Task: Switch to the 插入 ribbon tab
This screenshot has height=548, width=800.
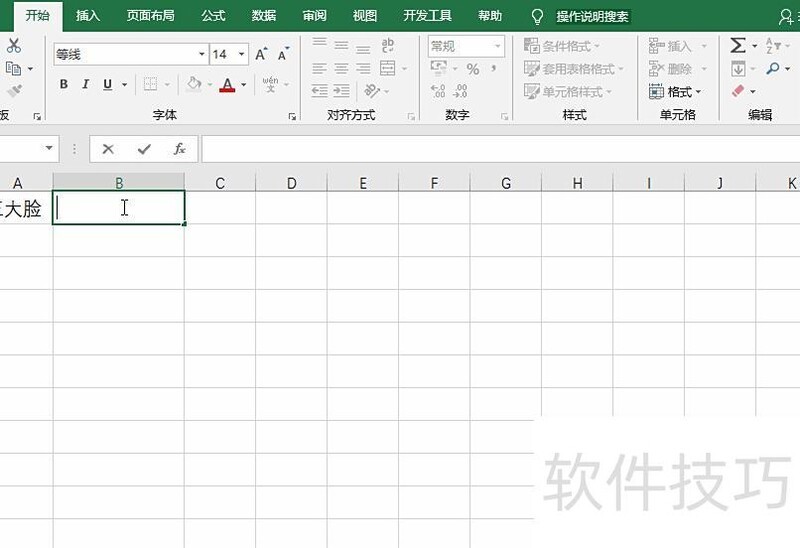Action: pos(88,16)
